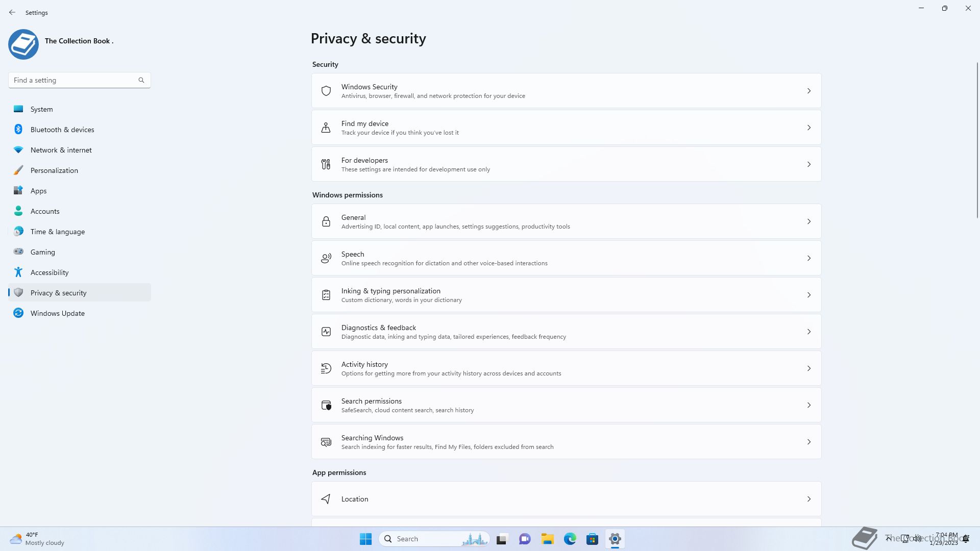This screenshot has width=980, height=551.
Task: Click the Diagnostics & feedback icon
Action: point(326,332)
